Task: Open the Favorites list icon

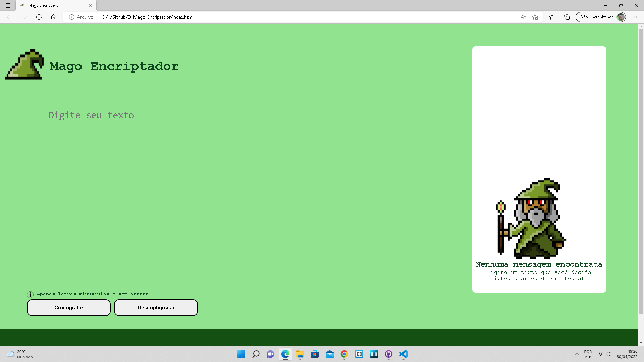Action: 552,17
